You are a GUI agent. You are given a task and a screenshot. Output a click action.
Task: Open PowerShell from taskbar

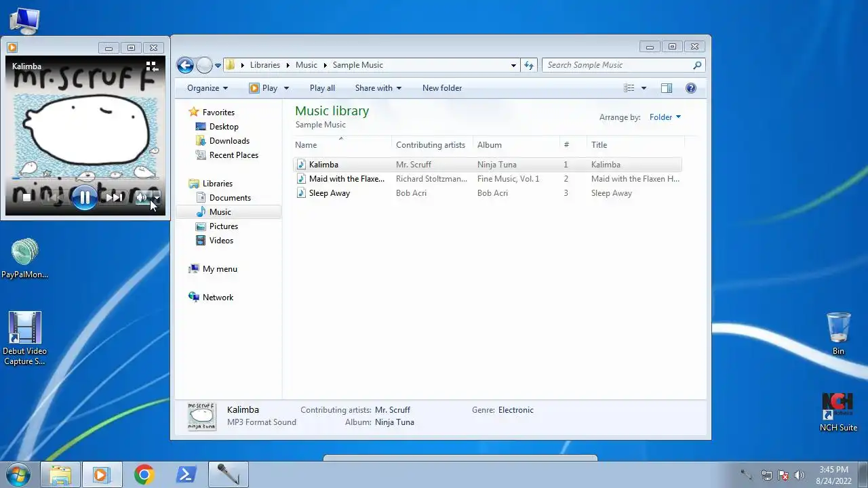point(186,474)
